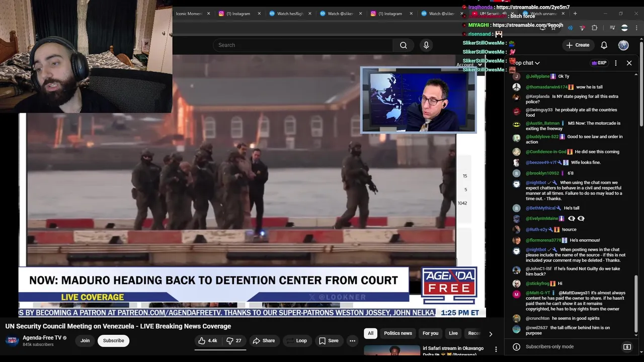Switch to first Instagram browser tab

tap(238, 14)
